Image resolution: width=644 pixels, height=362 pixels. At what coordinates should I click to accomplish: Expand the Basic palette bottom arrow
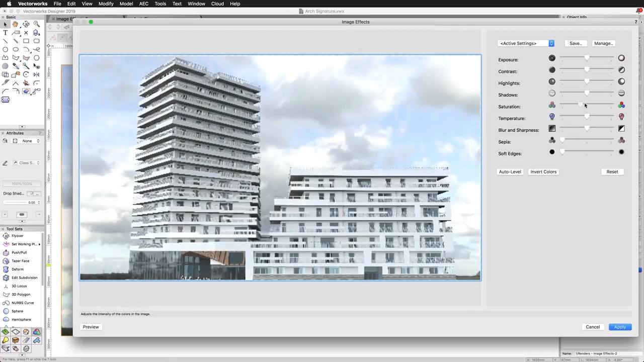click(22, 126)
